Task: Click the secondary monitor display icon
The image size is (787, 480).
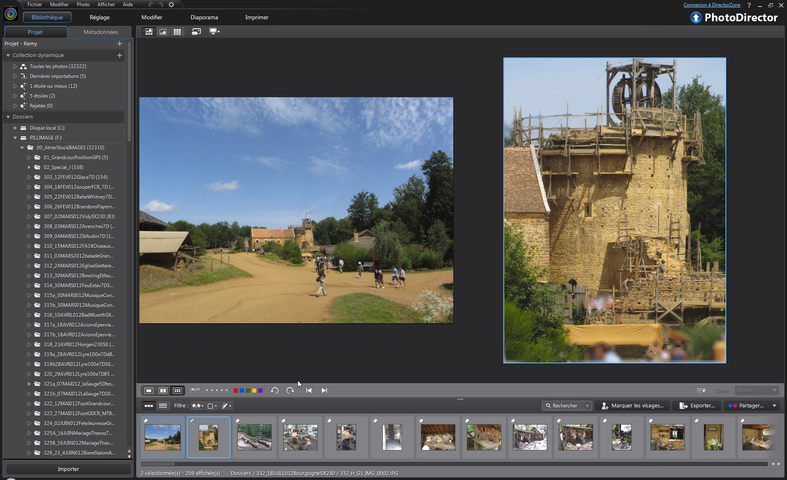Action: click(214, 32)
